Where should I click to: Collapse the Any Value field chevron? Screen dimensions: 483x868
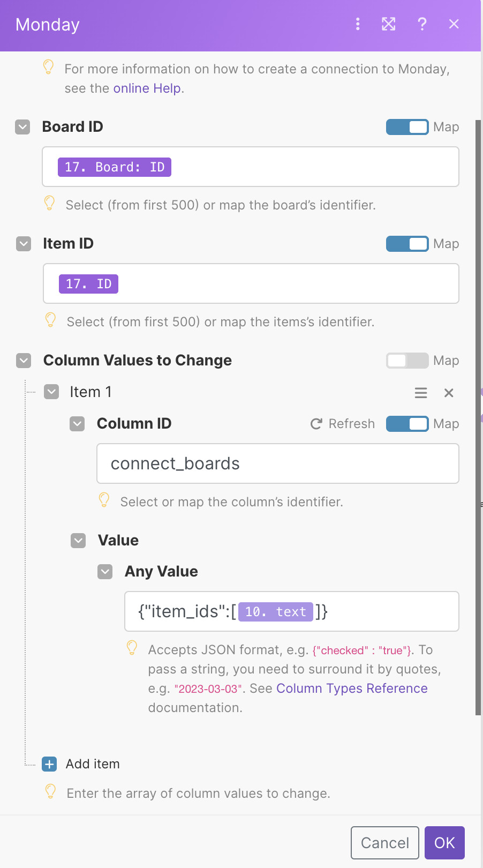(x=105, y=572)
